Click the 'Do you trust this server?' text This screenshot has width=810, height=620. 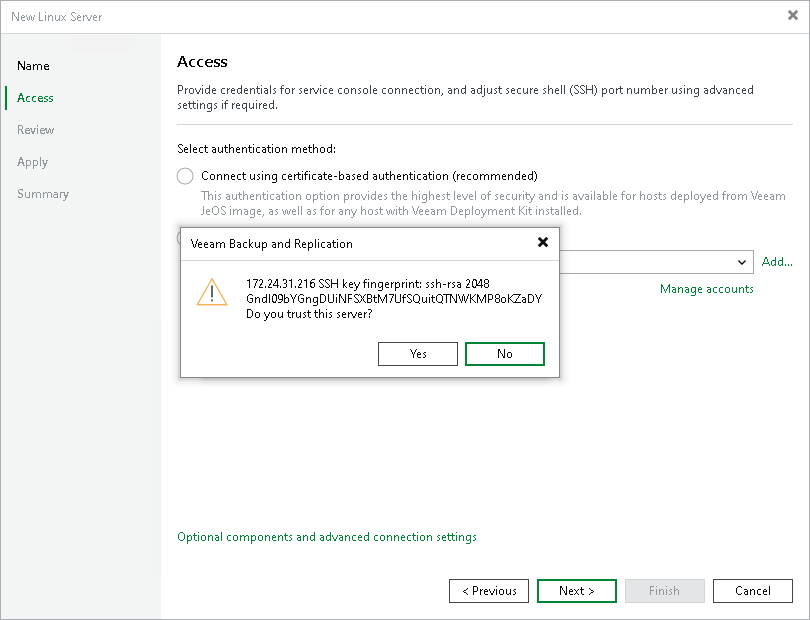(309, 314)
